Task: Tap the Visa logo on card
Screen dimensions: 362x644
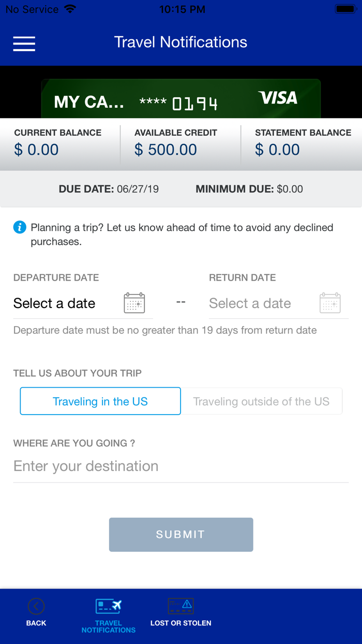Action: [278, 98]
